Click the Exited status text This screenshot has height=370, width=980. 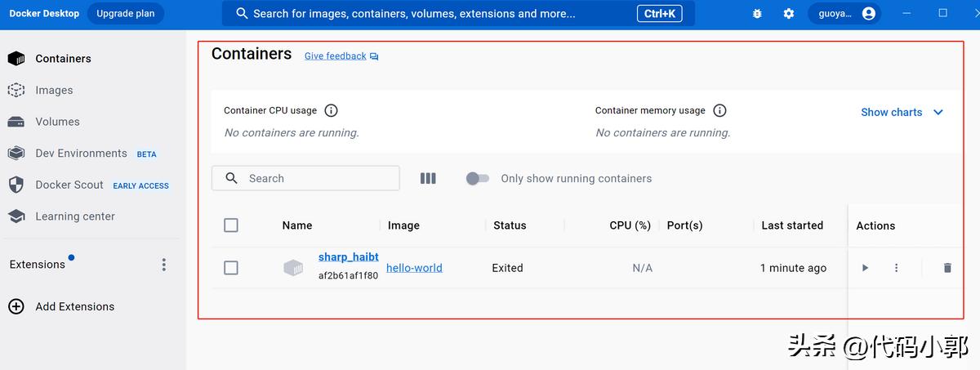coord(507,268)
